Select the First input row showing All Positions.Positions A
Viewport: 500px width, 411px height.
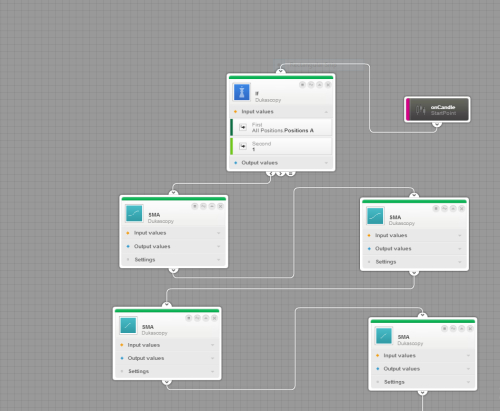[281, 127]
